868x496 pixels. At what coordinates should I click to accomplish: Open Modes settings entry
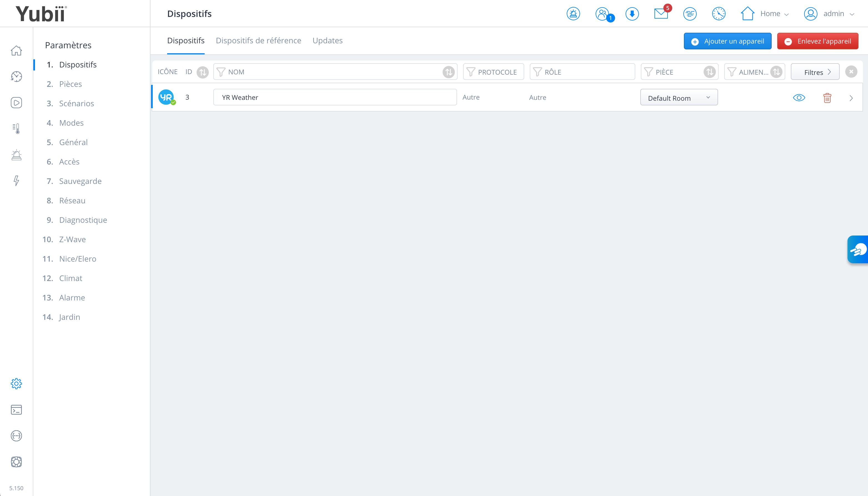71,123
